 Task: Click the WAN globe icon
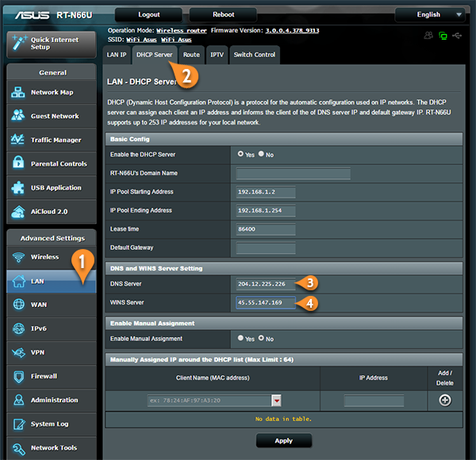pyautogui.click(x=19, y=304)
